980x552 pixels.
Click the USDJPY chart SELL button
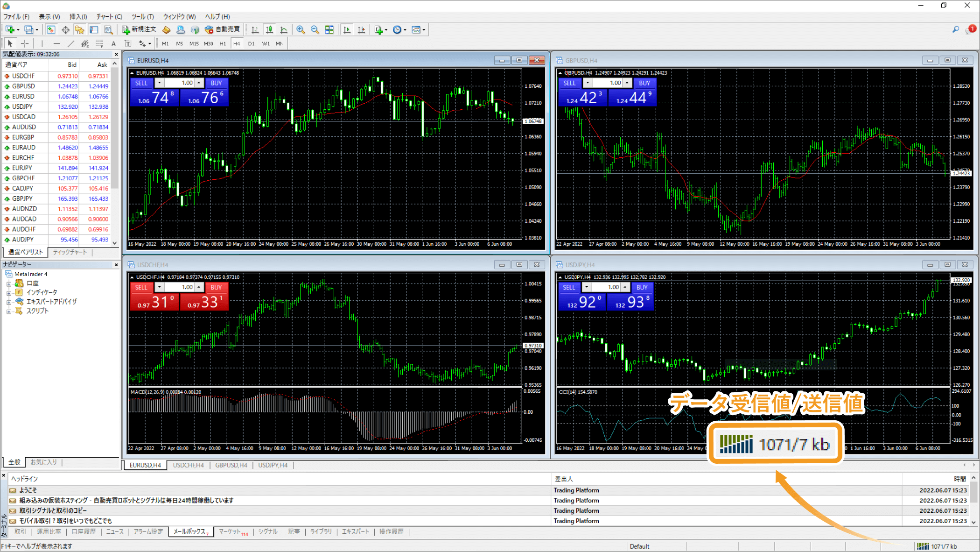click(x=569, y=287)
